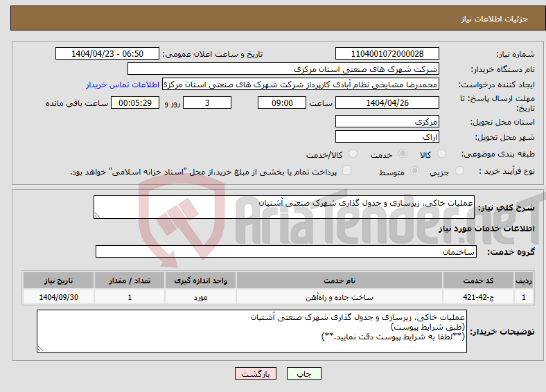Select the کالا radio button
Image resolution: width=546 pixels, height=392 pixels.
[441, 154]
